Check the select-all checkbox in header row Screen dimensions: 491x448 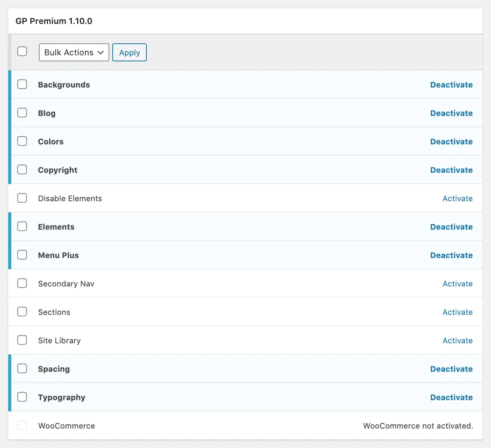click(22, 51)
